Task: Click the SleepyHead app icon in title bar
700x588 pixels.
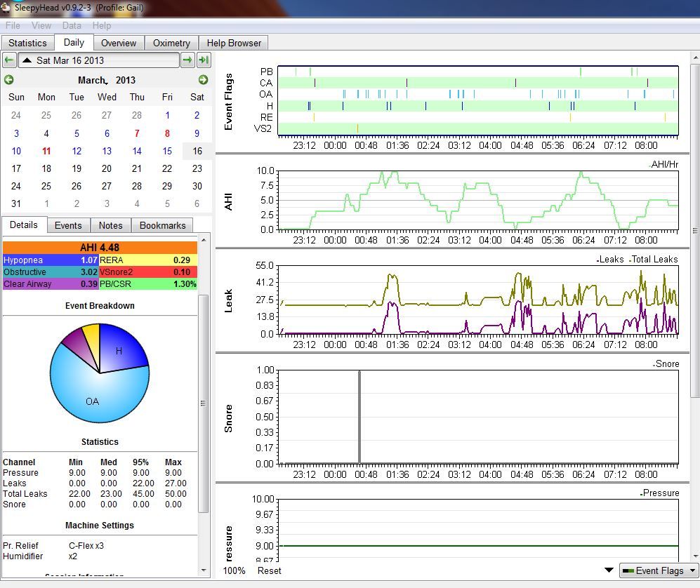Action: coord(6,7)
